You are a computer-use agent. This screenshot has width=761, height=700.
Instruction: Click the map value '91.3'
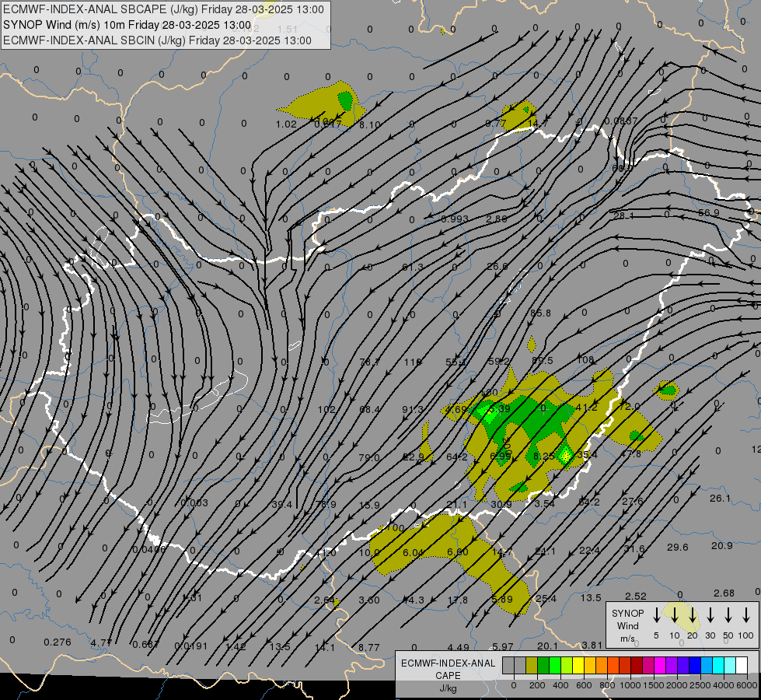[413, 410]
